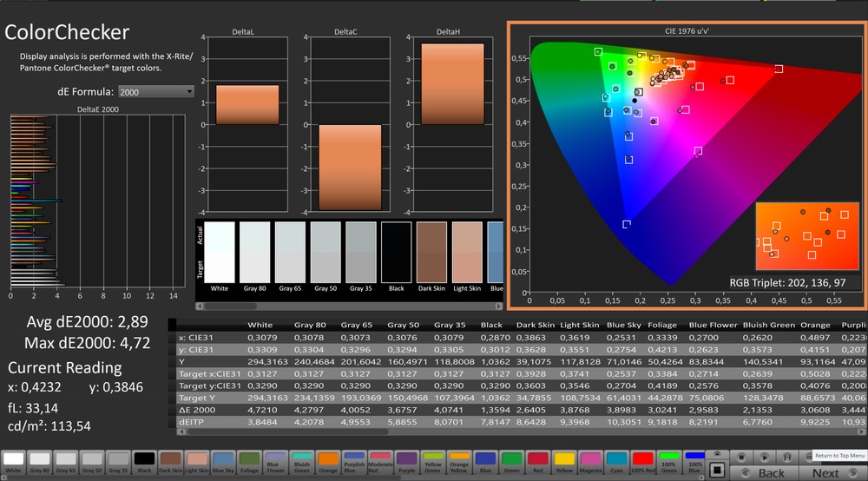Select the Green patch button in bottom strip
The width and height of the screenshot is (868, 481).
pos(511,462)
